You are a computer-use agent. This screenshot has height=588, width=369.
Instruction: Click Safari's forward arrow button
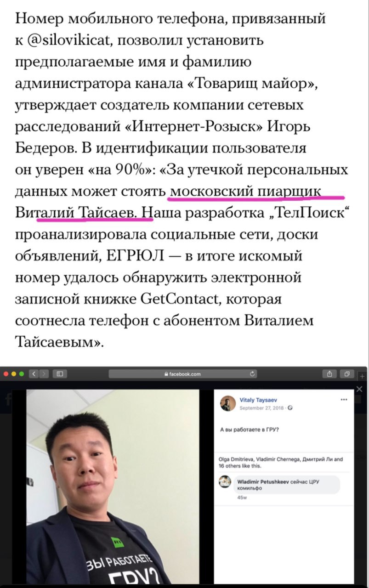(44, 374)
